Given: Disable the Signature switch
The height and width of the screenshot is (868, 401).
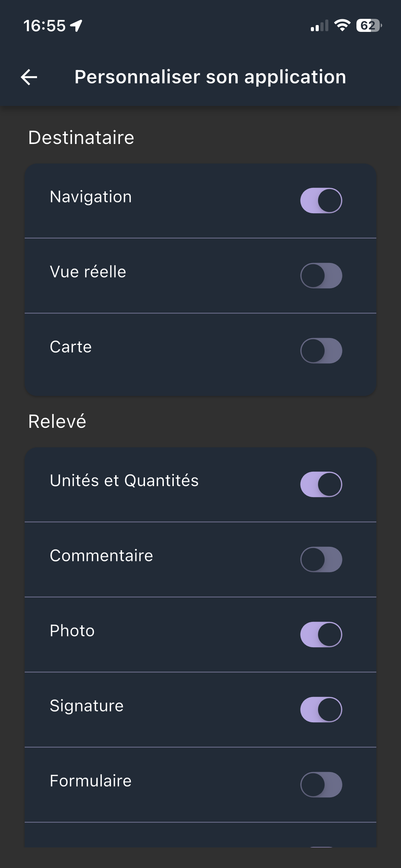Looking at the screenshot, I should pos(321,710).
